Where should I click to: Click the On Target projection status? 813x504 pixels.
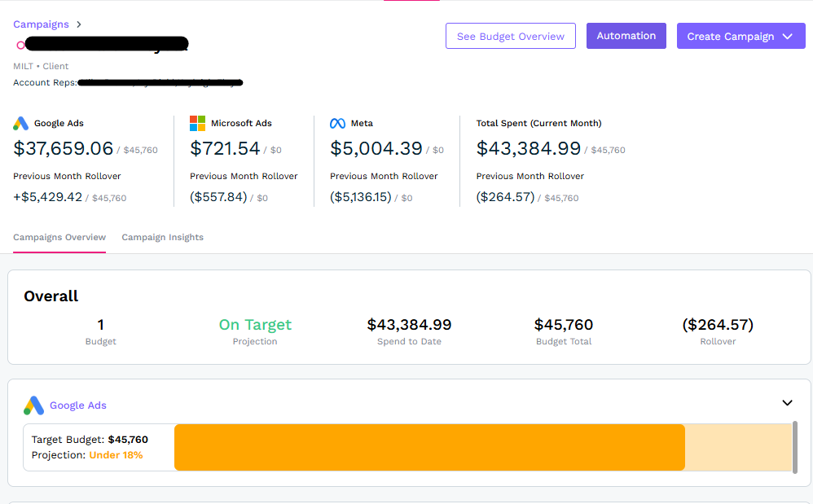tap(255, 325)
